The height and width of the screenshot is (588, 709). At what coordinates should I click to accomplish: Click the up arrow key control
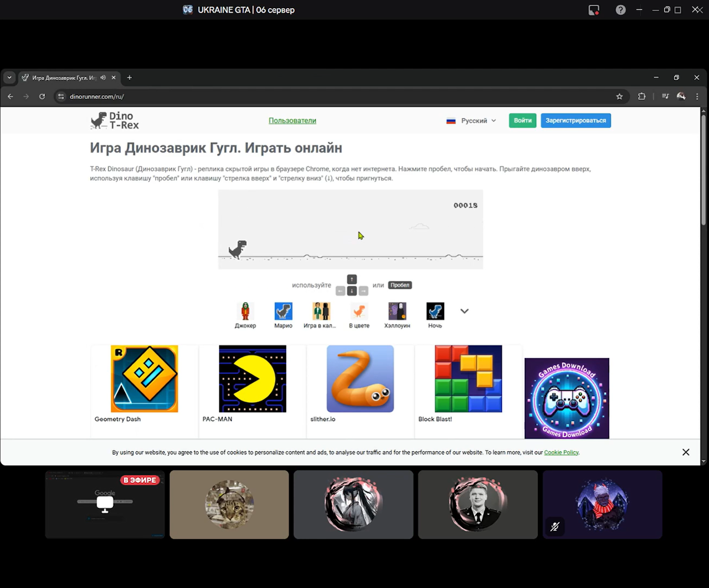(x=352, y=279)
